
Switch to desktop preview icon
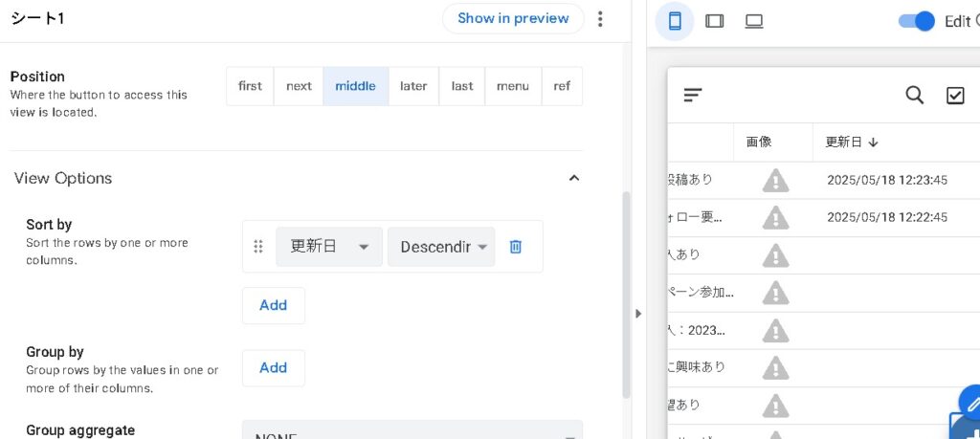pos(754,21)
